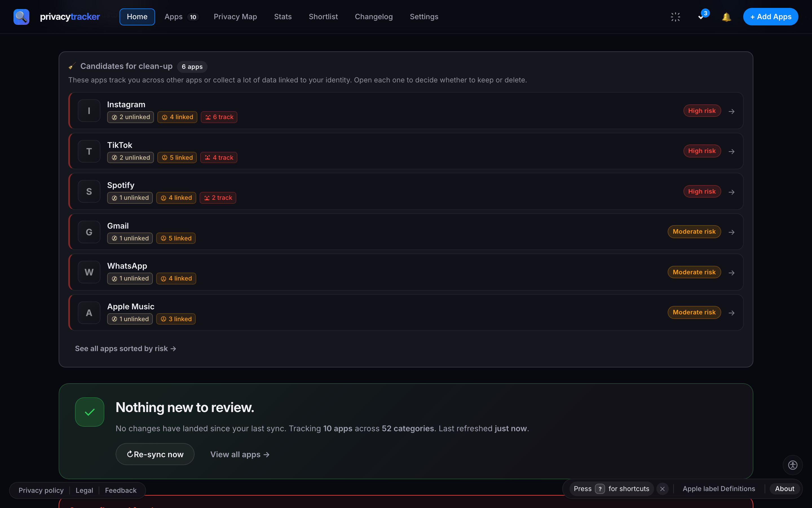Open the accessibility options icon

tap(793, 465)
